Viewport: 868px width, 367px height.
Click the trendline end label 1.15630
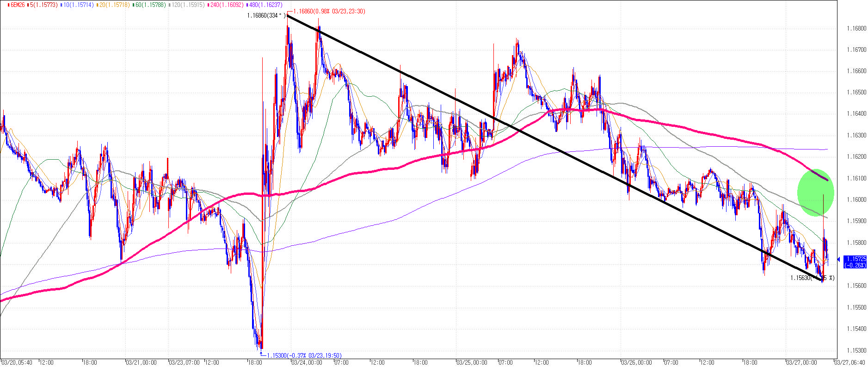click(x=812, y=278)
